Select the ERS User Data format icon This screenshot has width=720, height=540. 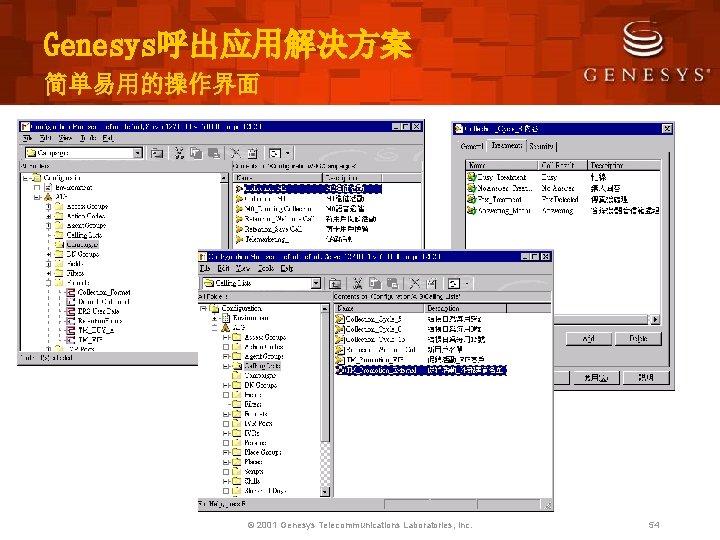click(x=71, y=311)
